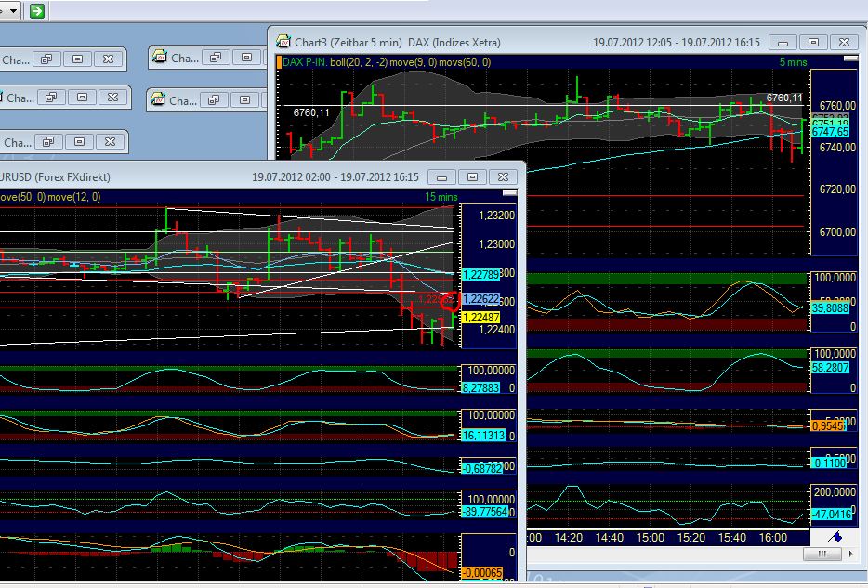Click the small white bar next to '5 mins'
The width and height of the screenshot is (868, 588).
pos(850,59)
